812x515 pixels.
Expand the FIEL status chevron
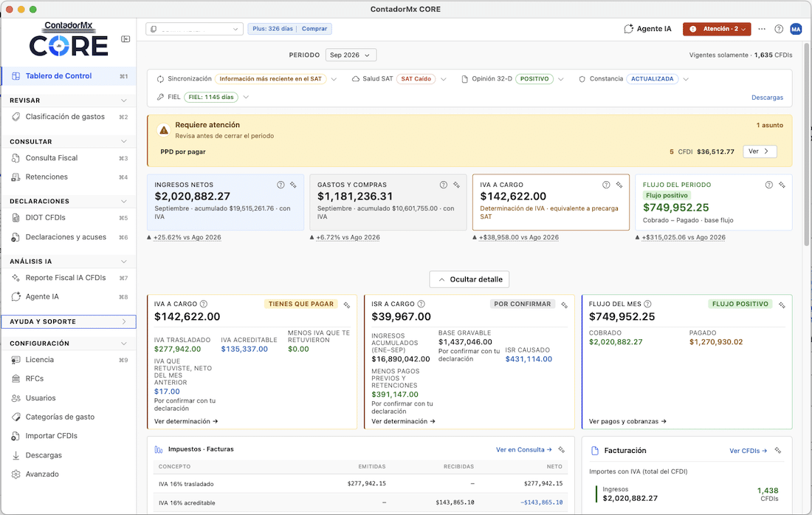246,98
